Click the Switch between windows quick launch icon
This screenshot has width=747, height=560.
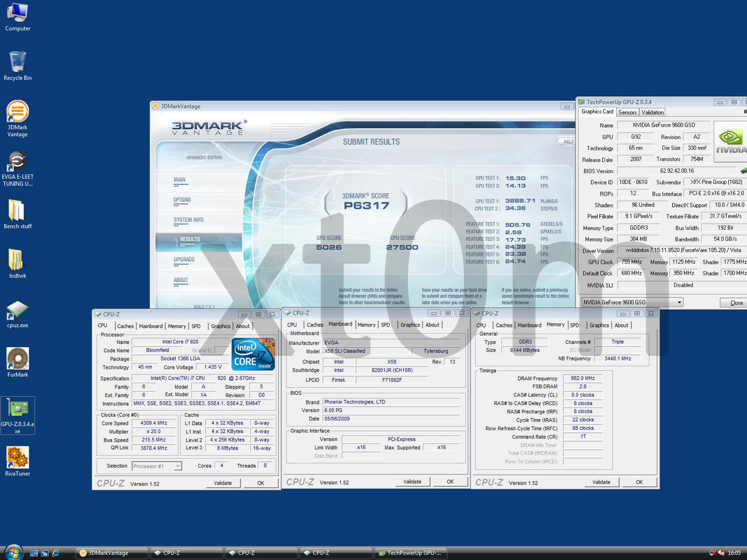pos(44,552)
